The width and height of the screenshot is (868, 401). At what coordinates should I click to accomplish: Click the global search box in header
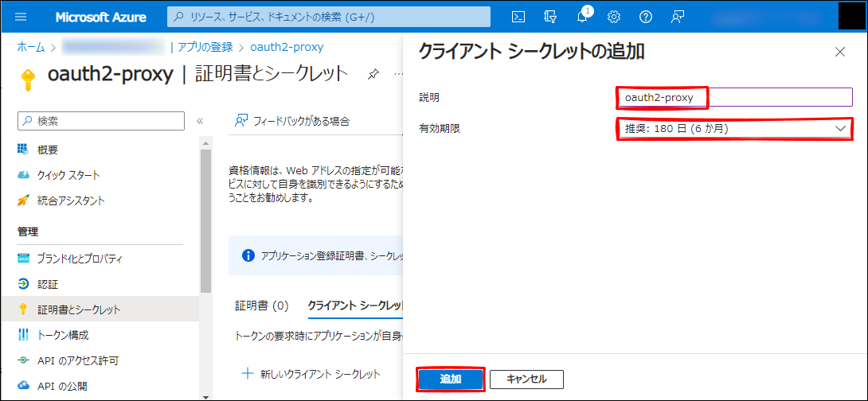click(328, 17)
